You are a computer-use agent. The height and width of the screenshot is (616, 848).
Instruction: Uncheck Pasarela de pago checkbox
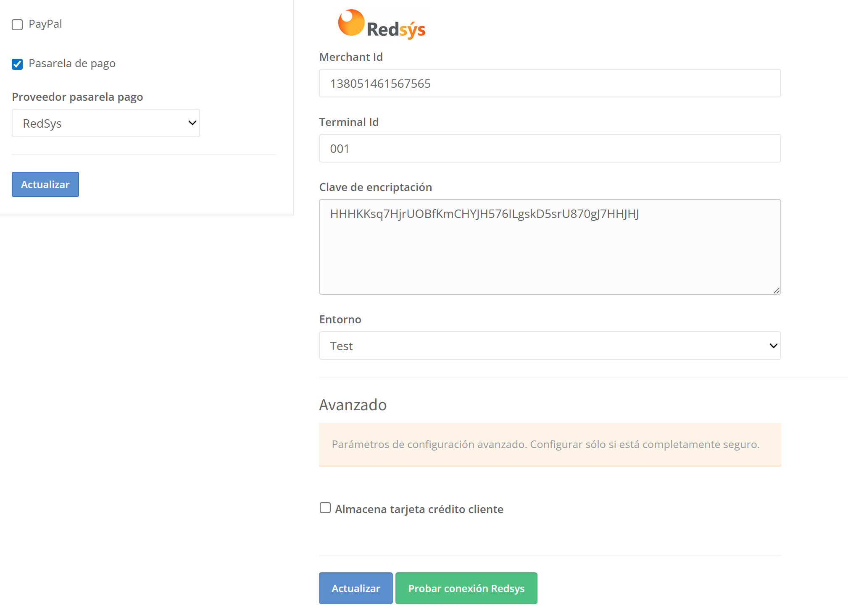pos(17,64)
